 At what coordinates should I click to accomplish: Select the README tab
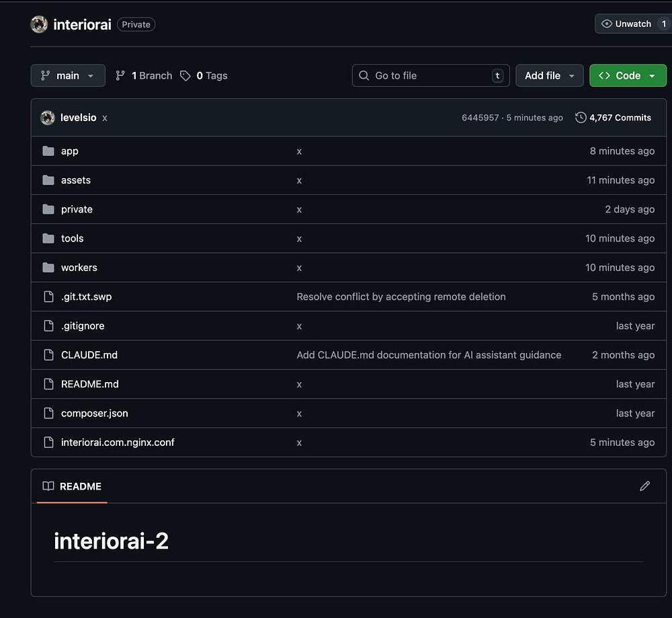(72, 486)
